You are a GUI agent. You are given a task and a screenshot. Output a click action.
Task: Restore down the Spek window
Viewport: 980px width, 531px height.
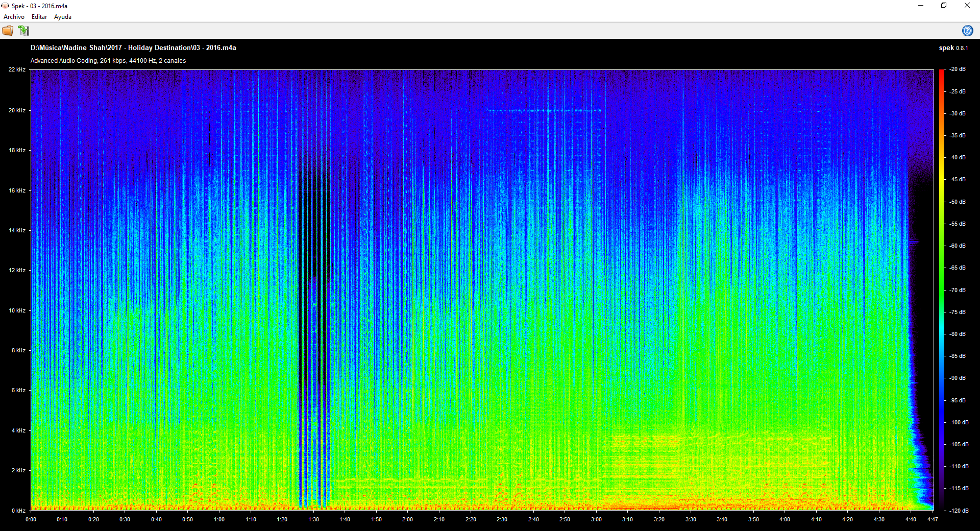click(944, 6)
